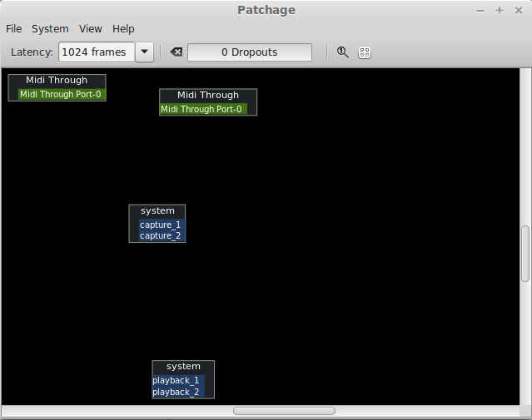The height and width of the screenshot is (420, 532).
Task: Minimize the Patchage window
Action: 480,11
